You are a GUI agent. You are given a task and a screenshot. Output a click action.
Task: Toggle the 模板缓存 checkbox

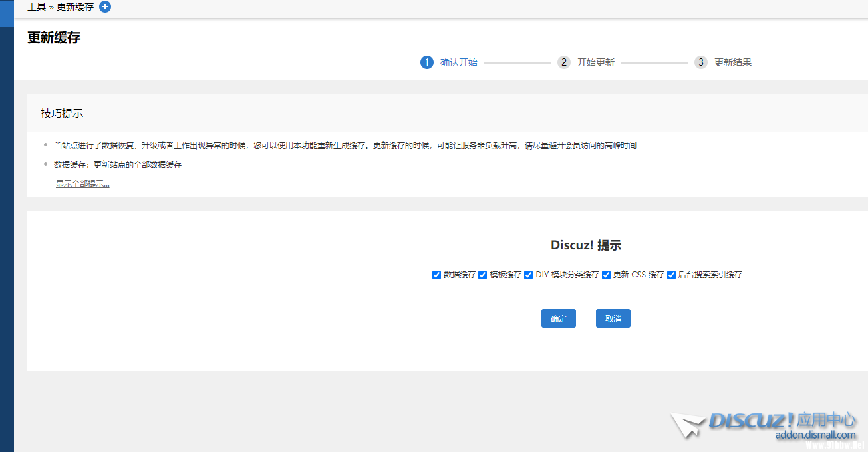click(x=483, y=275)
